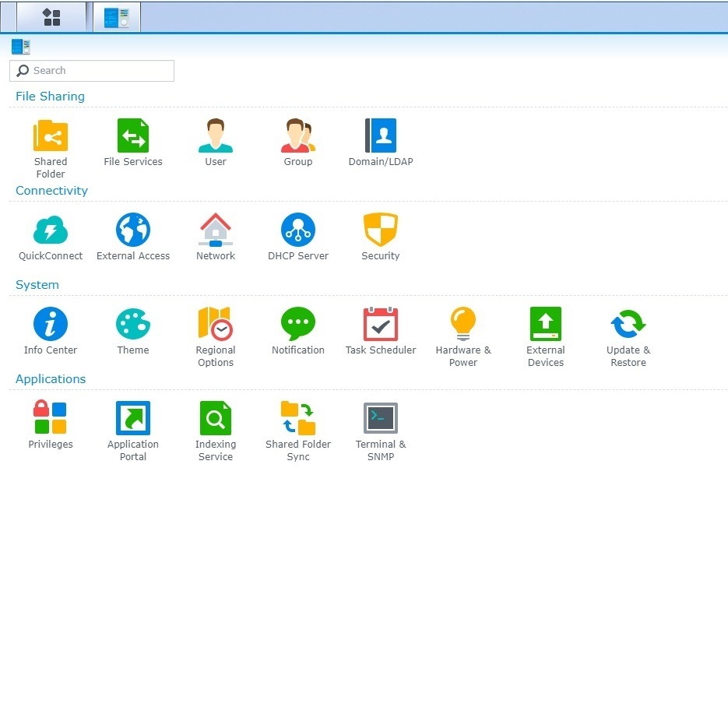Open the Application Portal
The width and height of the screenshot is (728, 728).
pyautogui.click(x=132, y=417)
